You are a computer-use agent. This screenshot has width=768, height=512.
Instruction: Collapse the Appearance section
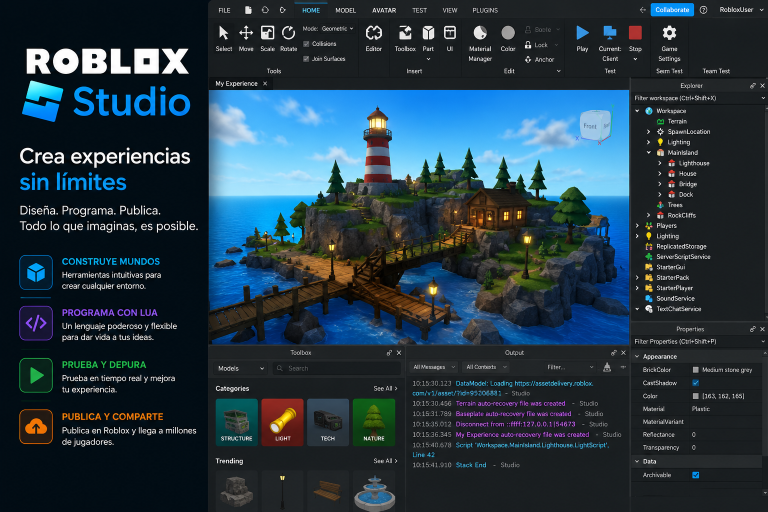coord(637,357)
